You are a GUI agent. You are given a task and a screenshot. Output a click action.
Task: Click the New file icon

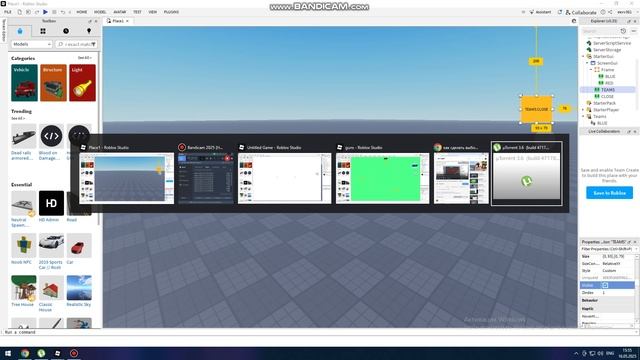(x=19, y=12)
